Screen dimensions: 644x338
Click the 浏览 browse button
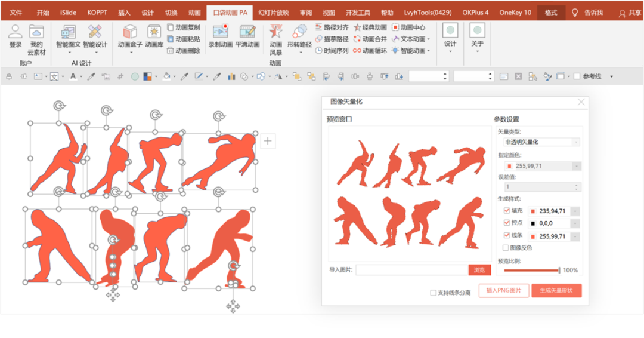(x=479, y=270)
